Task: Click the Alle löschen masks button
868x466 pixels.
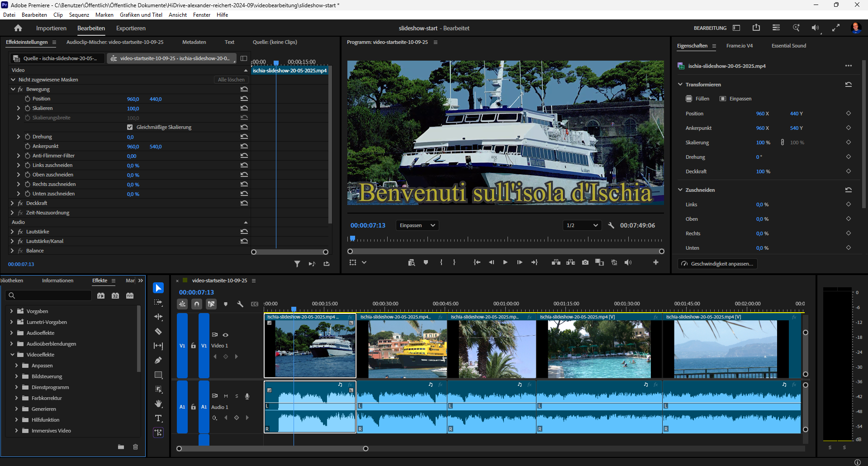Action: click(231, 80)
